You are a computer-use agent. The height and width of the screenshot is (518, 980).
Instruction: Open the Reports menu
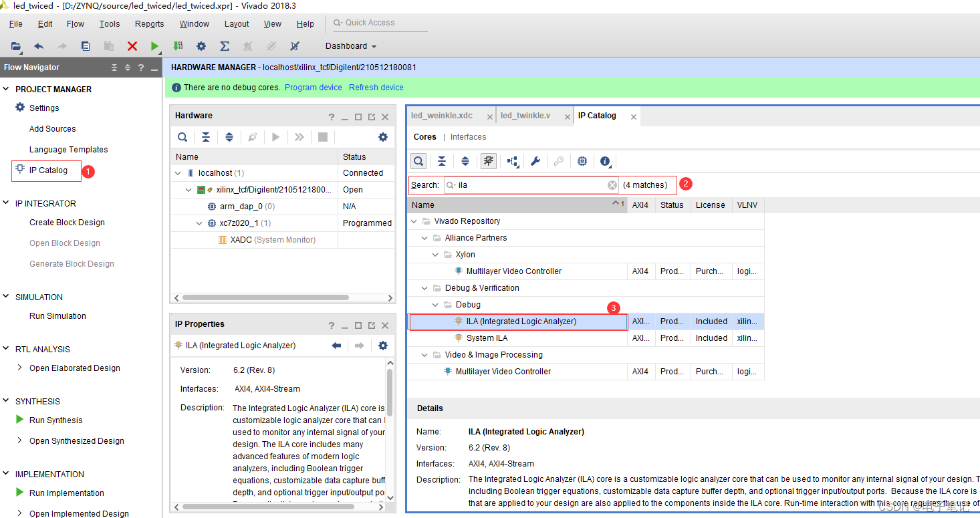click(x=149, y=24)
